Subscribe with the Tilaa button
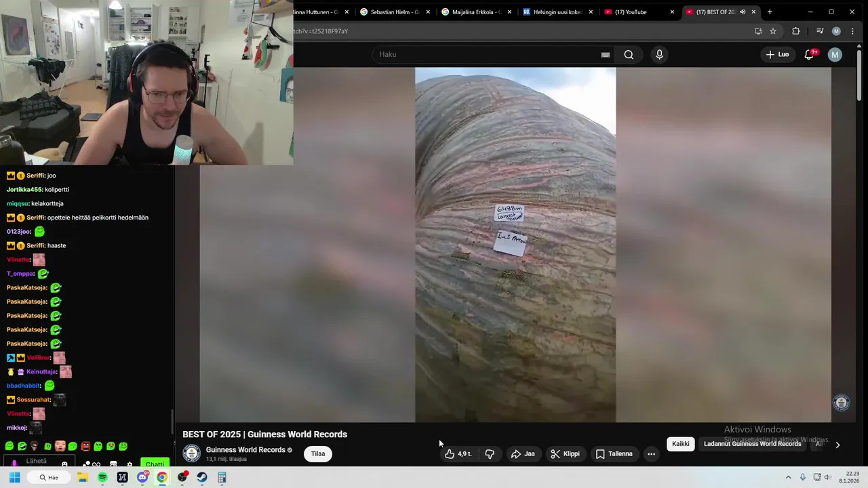This screenshot has height=488, width=868. point(318,454)
